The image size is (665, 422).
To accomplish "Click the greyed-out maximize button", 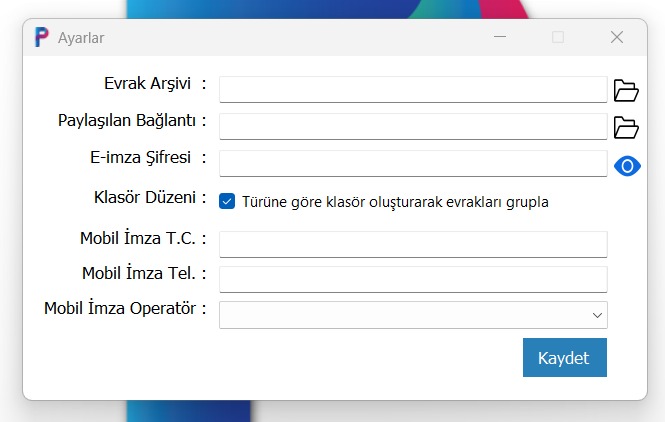I will 558,37.
